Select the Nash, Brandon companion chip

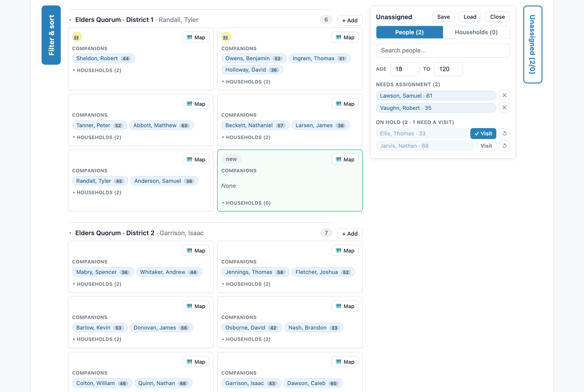pos(314,327)
